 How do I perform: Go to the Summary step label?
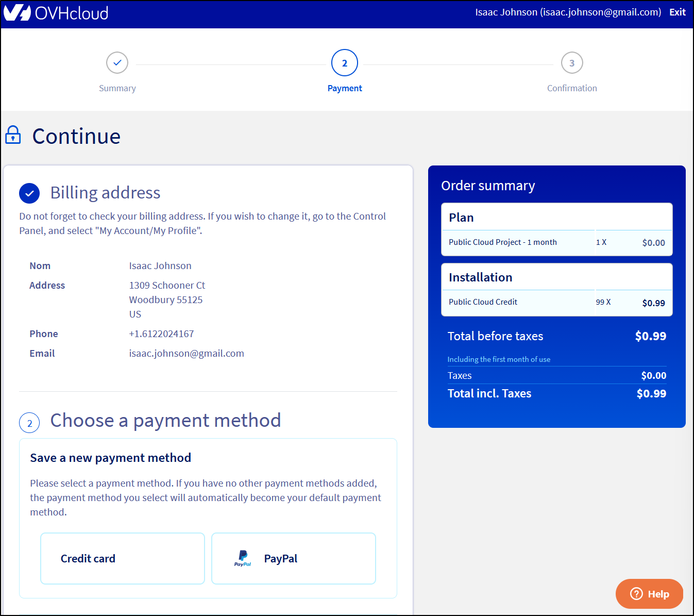[x=117, y=88]
